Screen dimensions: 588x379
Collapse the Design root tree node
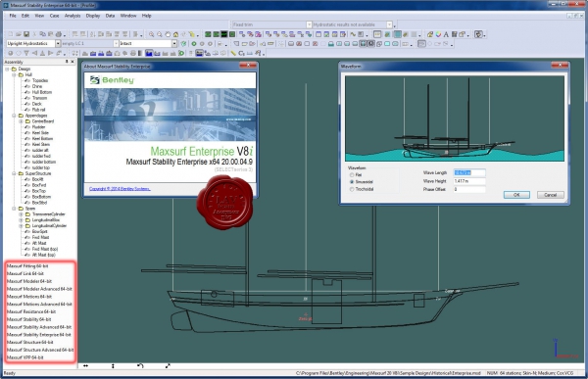pyautogui.click(x=7, y=69)
